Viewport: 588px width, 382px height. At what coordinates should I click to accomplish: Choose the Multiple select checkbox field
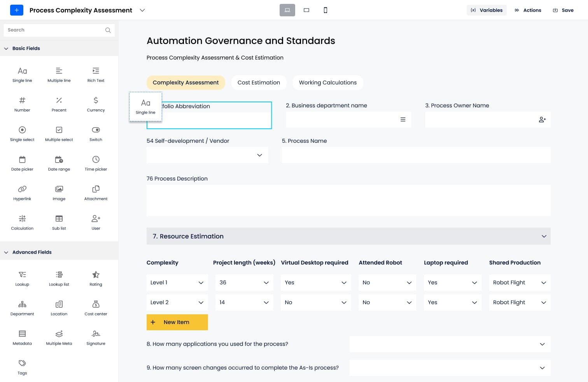(x=59, y=130)
